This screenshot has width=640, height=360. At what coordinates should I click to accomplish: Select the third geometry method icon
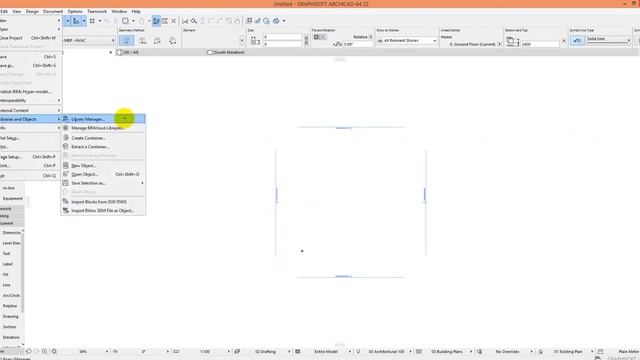158,40
